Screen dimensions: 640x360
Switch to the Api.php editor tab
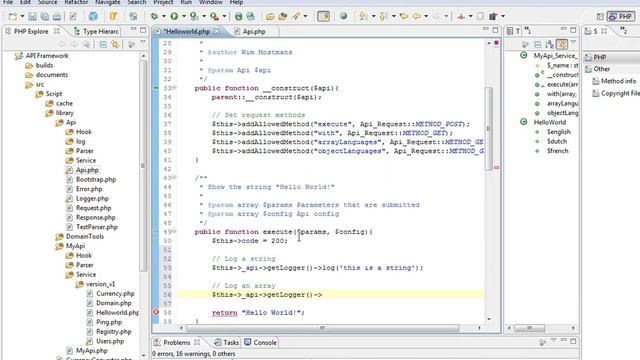click(254, 31)
